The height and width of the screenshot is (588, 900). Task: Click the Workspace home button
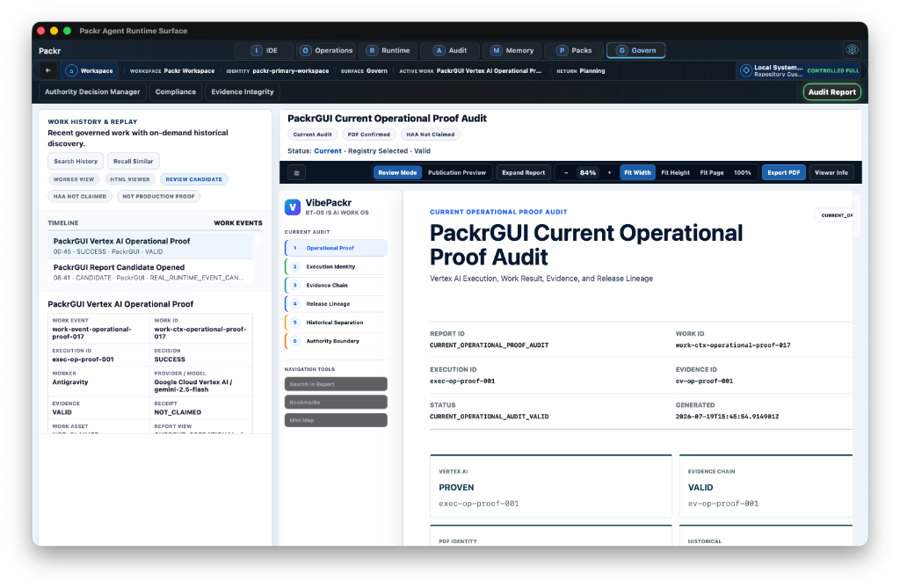tap(89, 70)
